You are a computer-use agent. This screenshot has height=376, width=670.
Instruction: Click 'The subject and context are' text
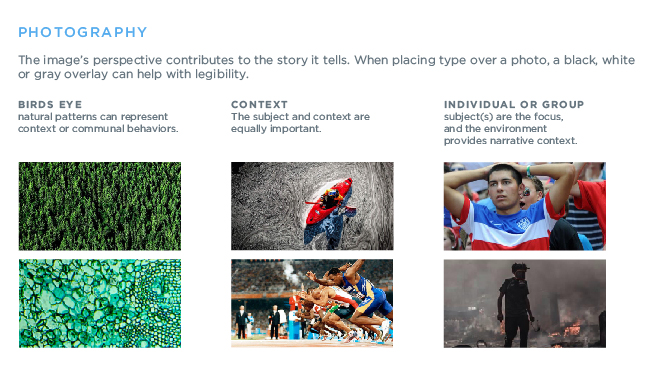pos(300,117)
